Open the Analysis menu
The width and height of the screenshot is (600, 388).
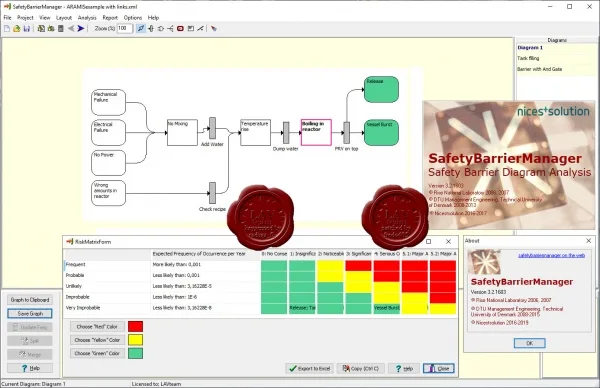tap(87, 18)
